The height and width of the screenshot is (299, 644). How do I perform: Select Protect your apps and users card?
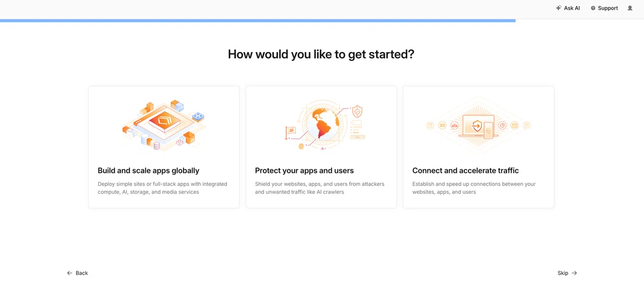click(321, 147)
